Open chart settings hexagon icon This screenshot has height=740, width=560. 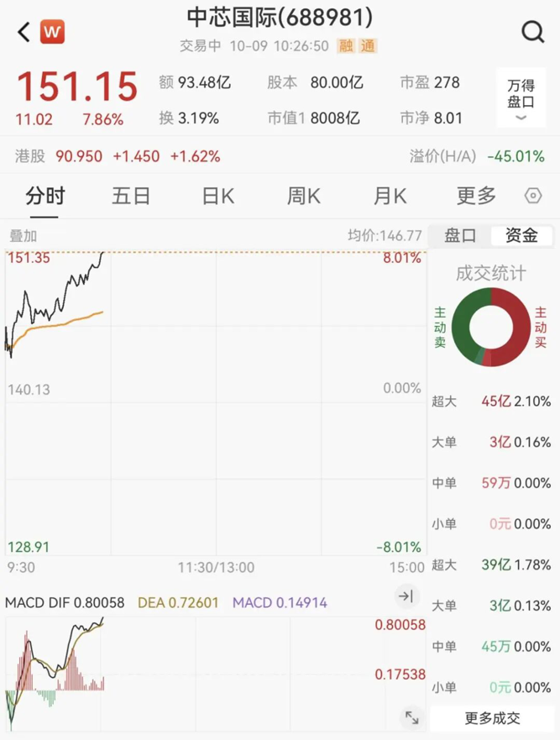[x=532, y=197]
